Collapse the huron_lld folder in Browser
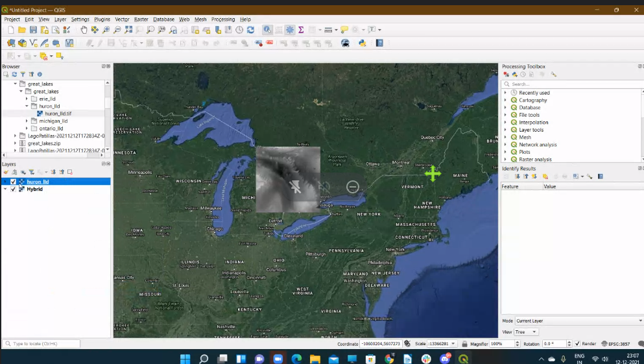This screenshot has height=364, width=644. pyautogui.click(x=27, y=106)
